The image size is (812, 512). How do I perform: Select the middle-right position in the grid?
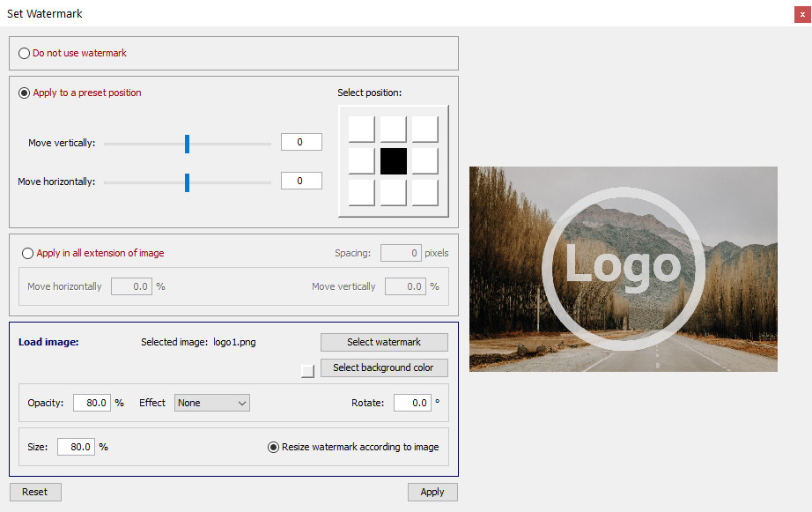424,160
